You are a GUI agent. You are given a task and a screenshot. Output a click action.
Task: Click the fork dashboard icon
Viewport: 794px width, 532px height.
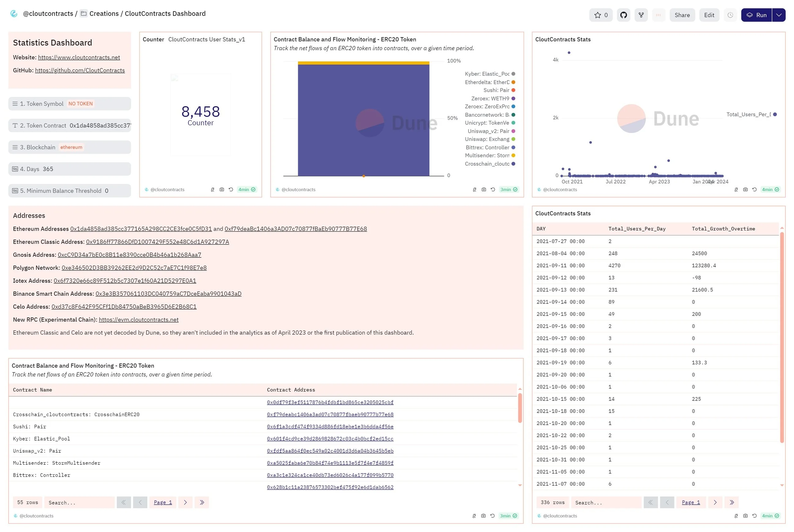tap(641, 15)
